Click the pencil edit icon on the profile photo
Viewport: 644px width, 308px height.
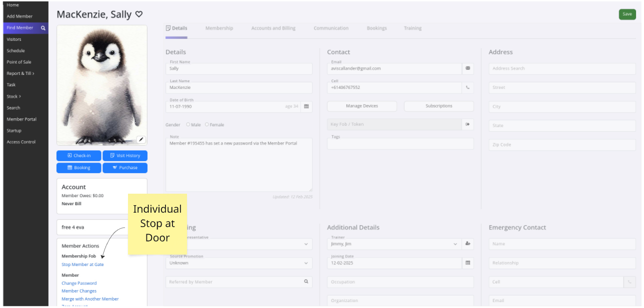point(141,139)
